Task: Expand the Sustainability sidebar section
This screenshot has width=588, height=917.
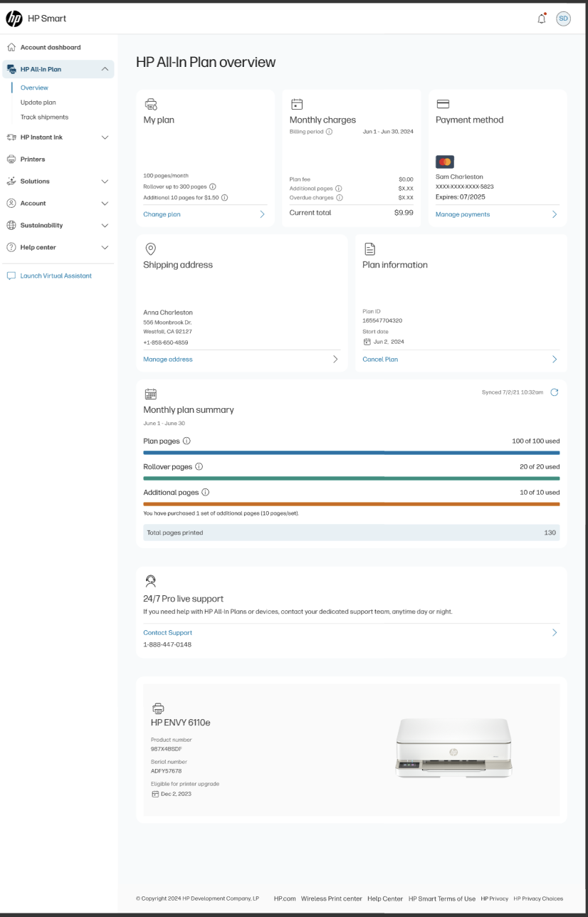Action: point(105,226)
